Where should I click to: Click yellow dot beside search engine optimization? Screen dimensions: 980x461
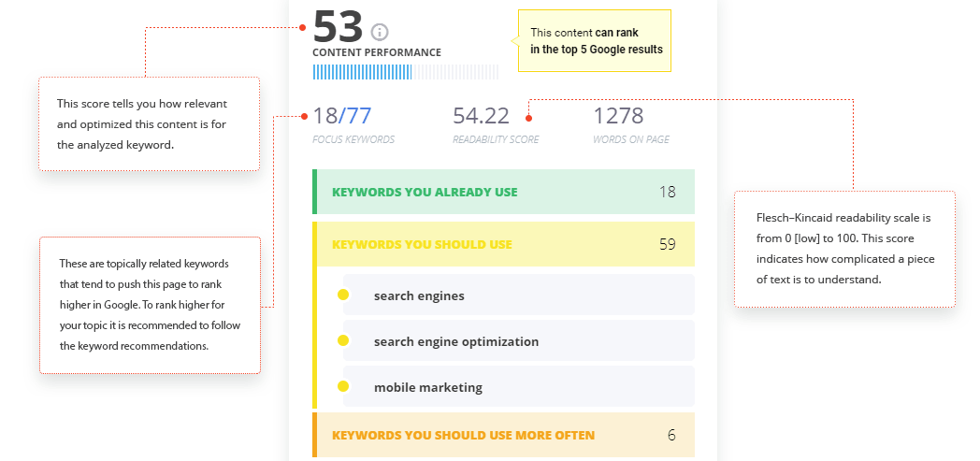click(x=342, y=340)
